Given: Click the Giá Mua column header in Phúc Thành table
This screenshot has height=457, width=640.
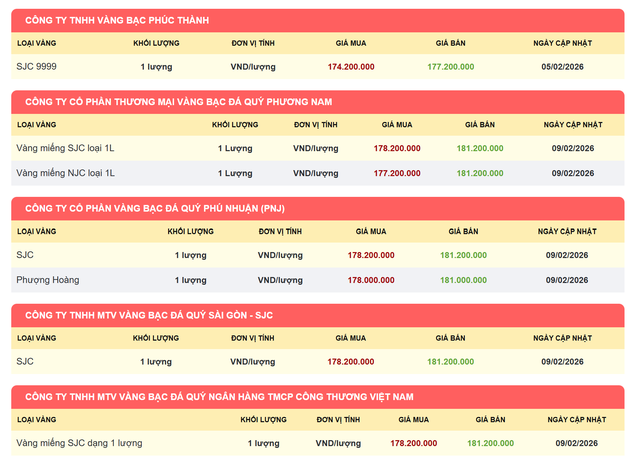Looking at the screenshot, I should coord(351,43).
